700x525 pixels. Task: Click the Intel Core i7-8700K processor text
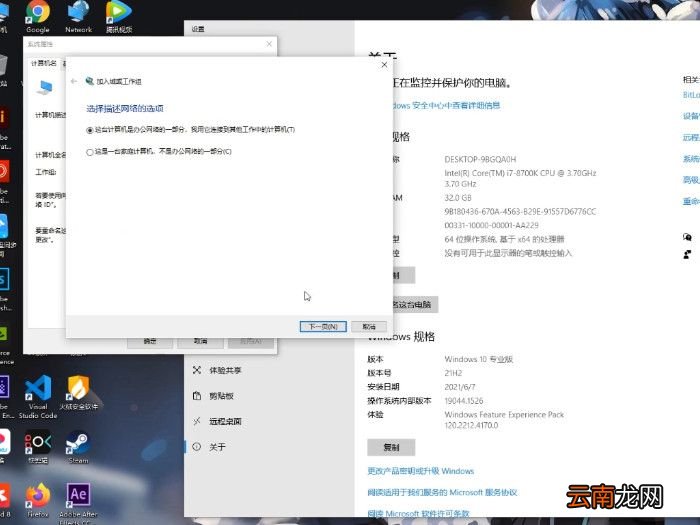point(520,178)
